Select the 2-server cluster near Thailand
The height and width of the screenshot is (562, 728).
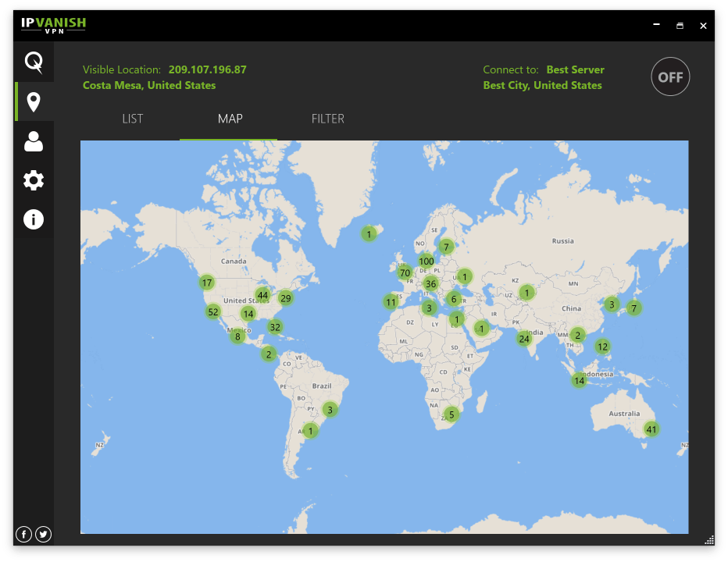(577, 335)
